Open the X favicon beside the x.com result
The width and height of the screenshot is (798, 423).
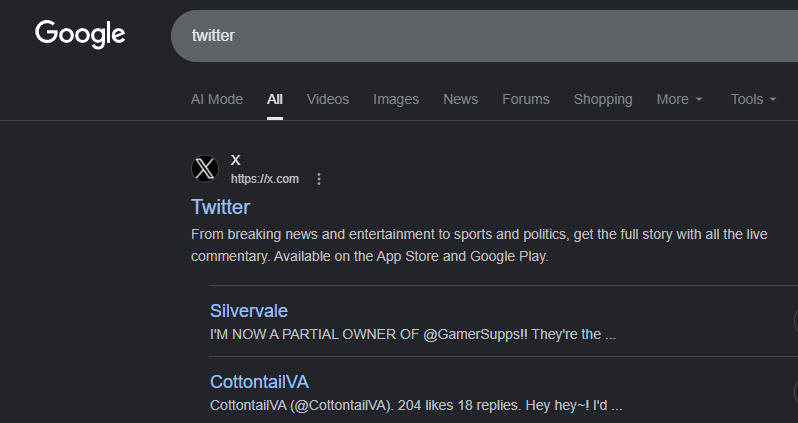click(205, 168)
